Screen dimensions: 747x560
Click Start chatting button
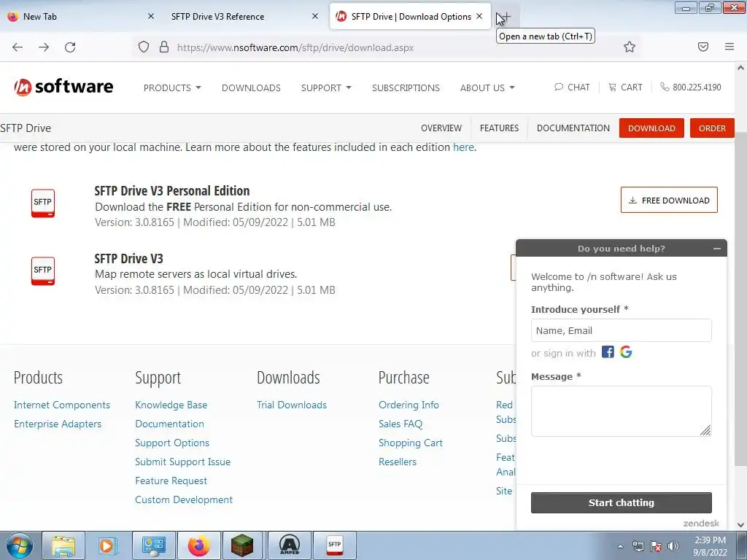(622, 502)
